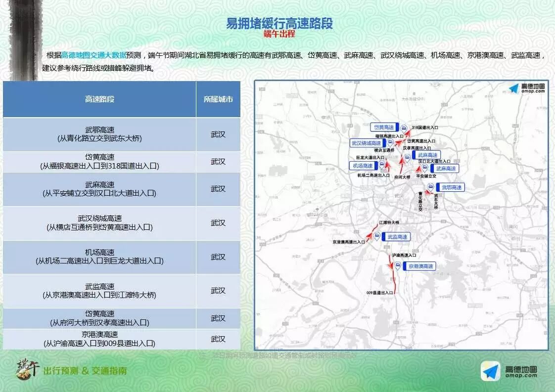The height and width of the screenshot is (392, 555).
Task: Click the 平安铺立交 text on the map
Action: (426, 176)
